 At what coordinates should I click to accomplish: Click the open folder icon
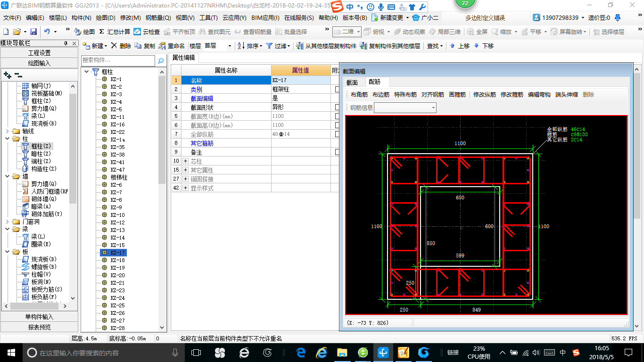coord(17,32)
